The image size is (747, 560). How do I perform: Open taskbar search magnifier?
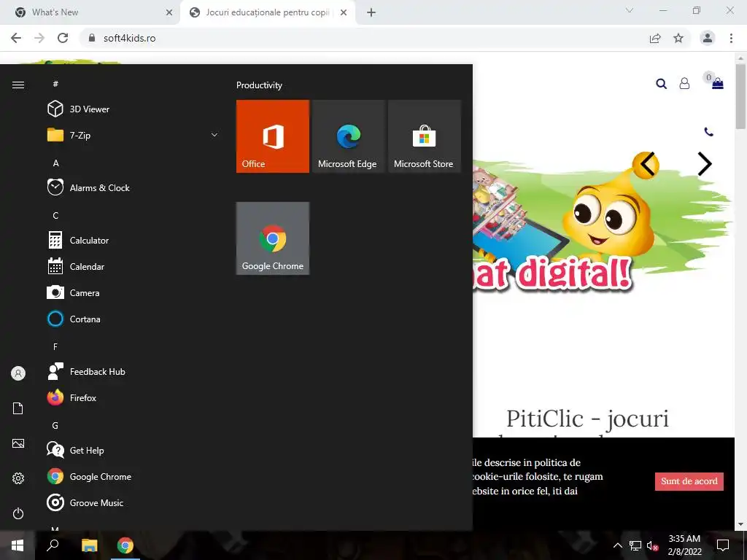53,545
